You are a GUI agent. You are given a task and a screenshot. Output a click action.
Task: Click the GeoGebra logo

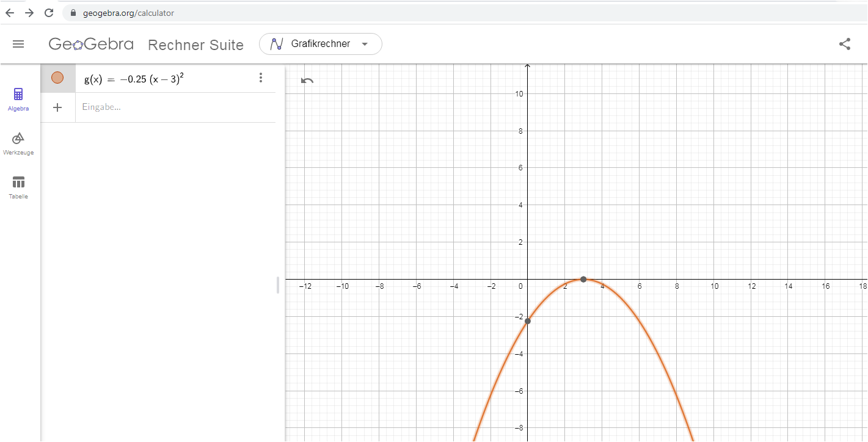point(91,44)
